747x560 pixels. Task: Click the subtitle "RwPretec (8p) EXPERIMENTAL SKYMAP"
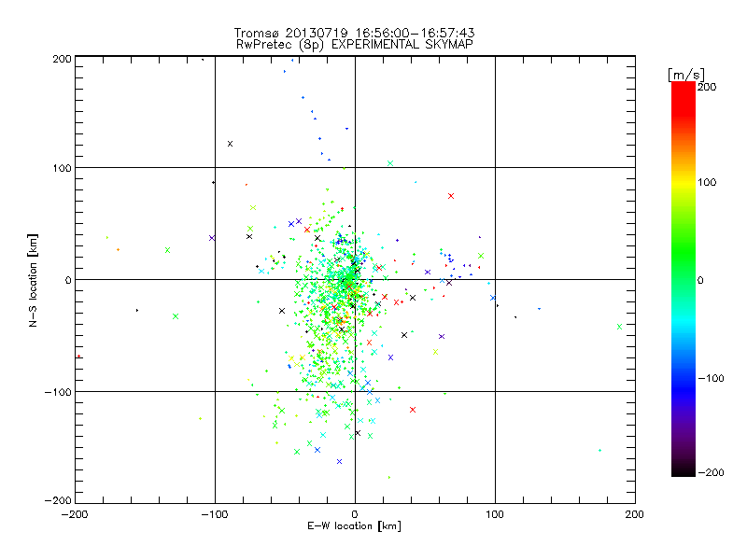tap(355, 44)
